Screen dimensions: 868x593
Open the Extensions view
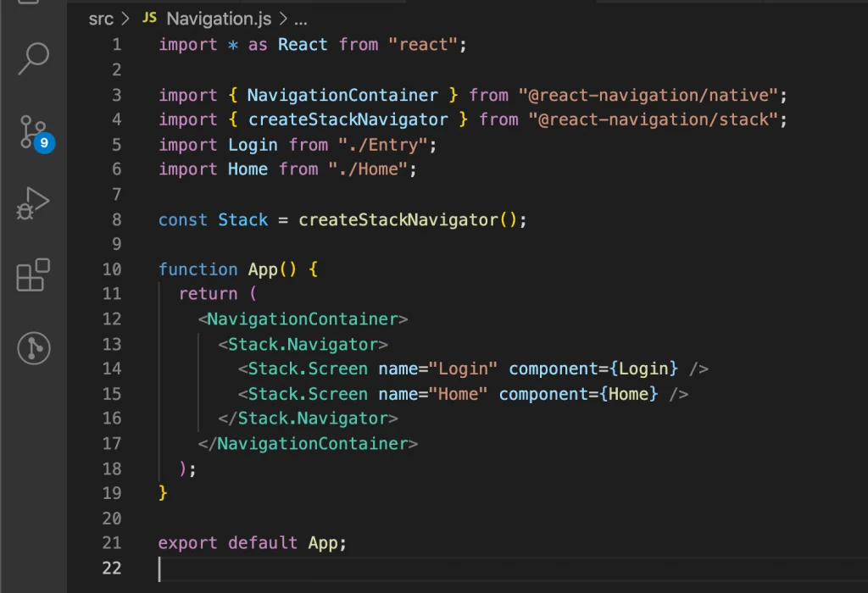pos(33,274)
